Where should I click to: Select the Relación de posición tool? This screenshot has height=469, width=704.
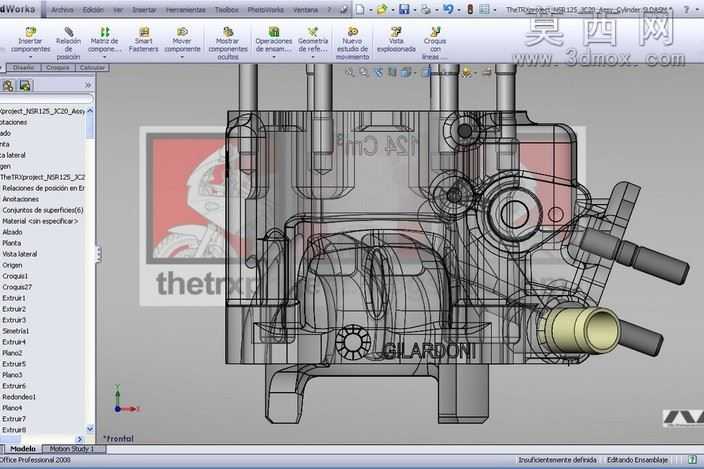tap(68, 43)
